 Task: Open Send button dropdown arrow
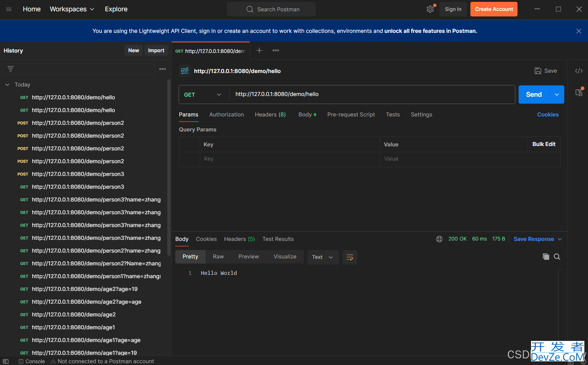click(x=557, y=95)
